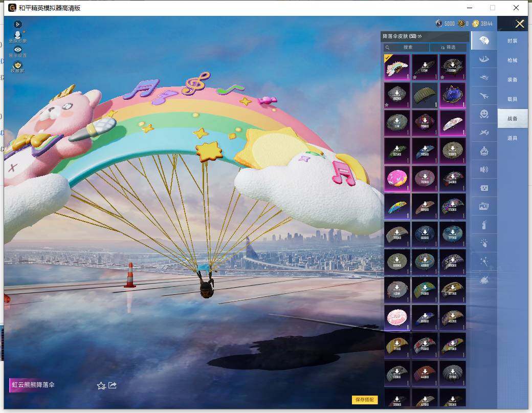The height and width of the screenshot is (413, 532).
Task: Open the smiley face emote category
Action: pyautogui.click(x=484, y=114)
